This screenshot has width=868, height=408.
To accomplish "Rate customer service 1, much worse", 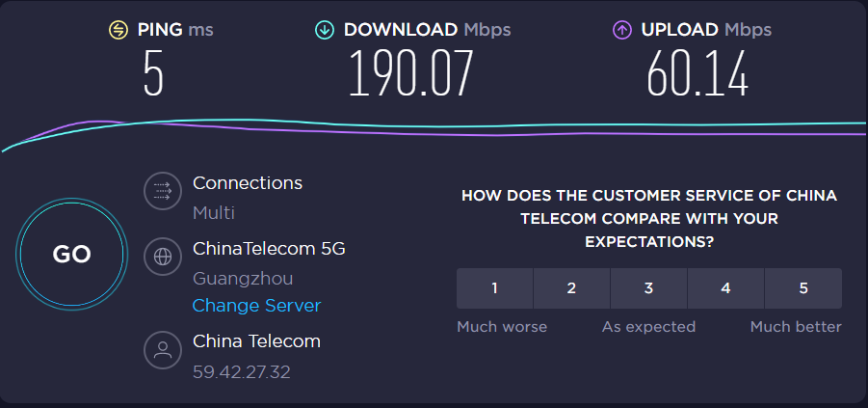I will pos(494,287).
